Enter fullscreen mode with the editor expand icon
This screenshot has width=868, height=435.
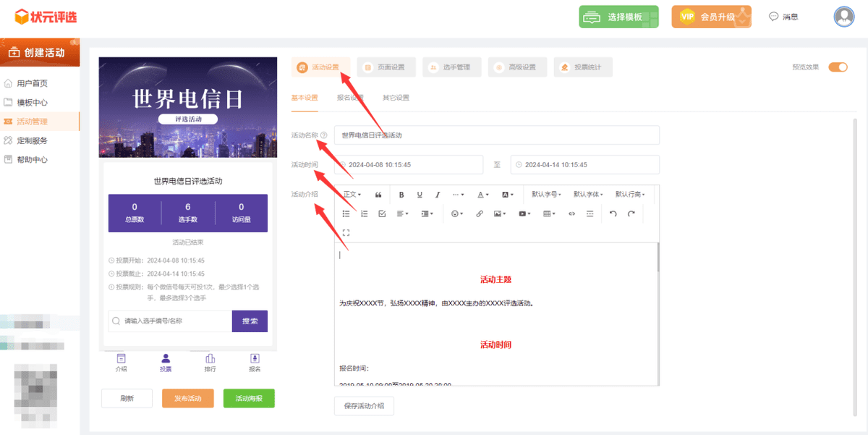point(346,232)
